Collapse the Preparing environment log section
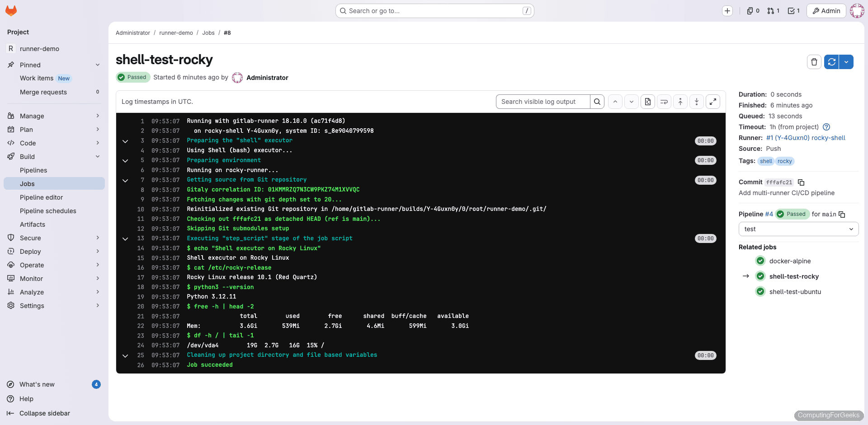The height and width of the screenshot is (425, 868). [125, 161]
